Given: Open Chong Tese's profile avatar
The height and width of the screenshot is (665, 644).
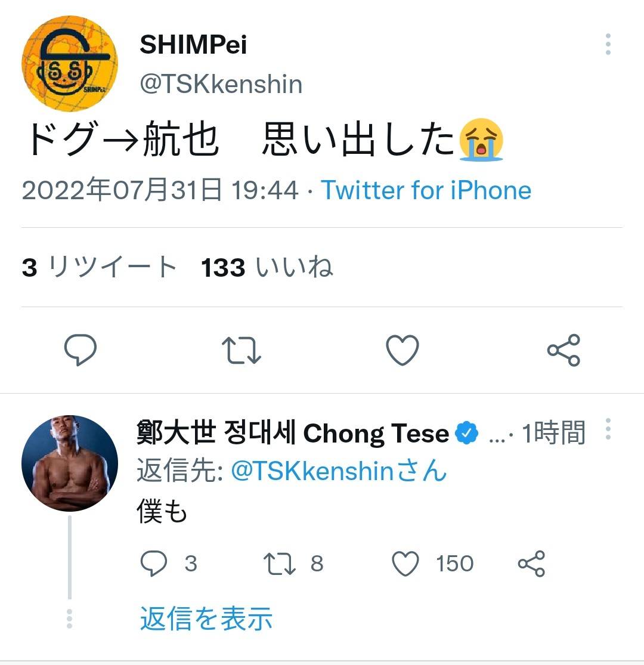Looking at the screenshot, I should (x=70, y=463).
